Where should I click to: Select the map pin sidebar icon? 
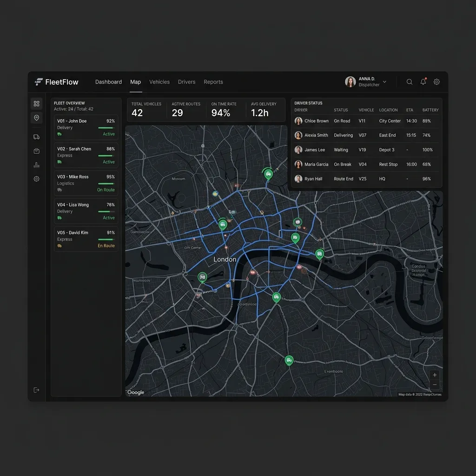[x=36, y=118]
